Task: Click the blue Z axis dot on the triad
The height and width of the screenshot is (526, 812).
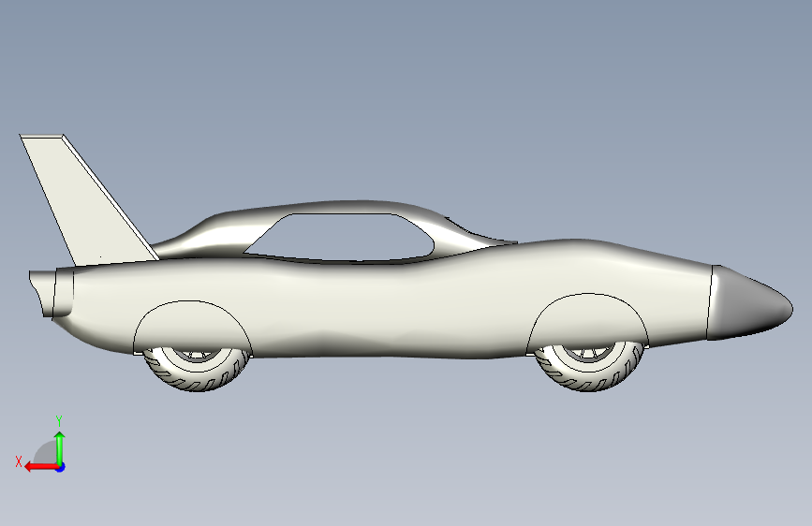Action: pyautogui.click(x=61, y=467)
